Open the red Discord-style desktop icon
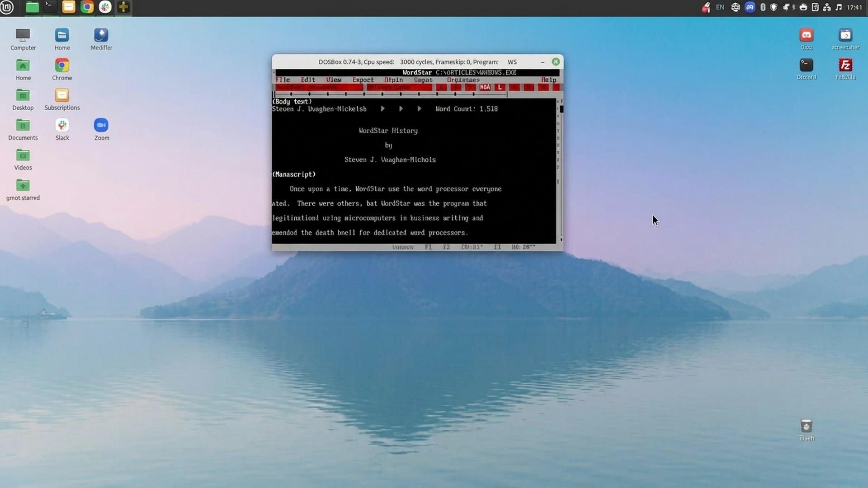Viewport: 868px width, 488px height. click(807, 39)
